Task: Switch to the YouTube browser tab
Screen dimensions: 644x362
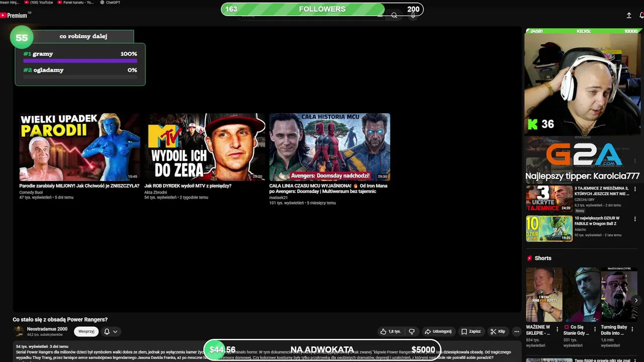Action: (38, 3)
